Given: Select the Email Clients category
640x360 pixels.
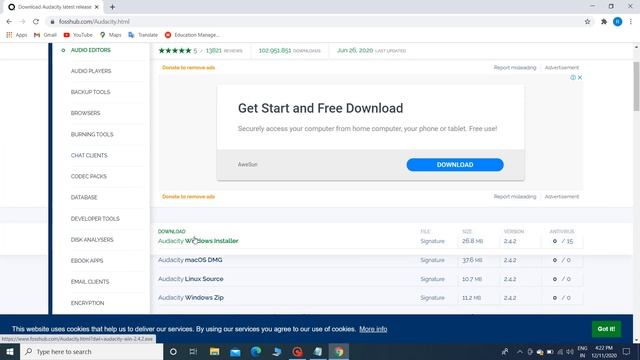Looking at the screenshot, I should [90, 282].
